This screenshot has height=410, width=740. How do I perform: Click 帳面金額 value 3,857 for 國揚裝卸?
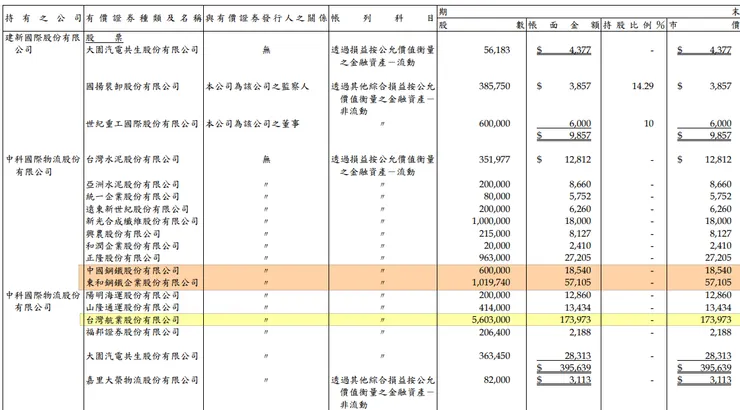[580, 86]
